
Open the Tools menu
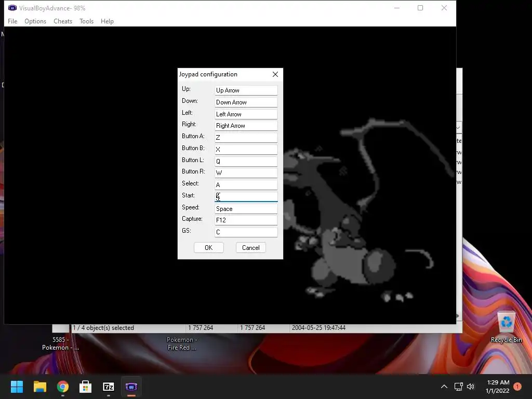[87, 21]
